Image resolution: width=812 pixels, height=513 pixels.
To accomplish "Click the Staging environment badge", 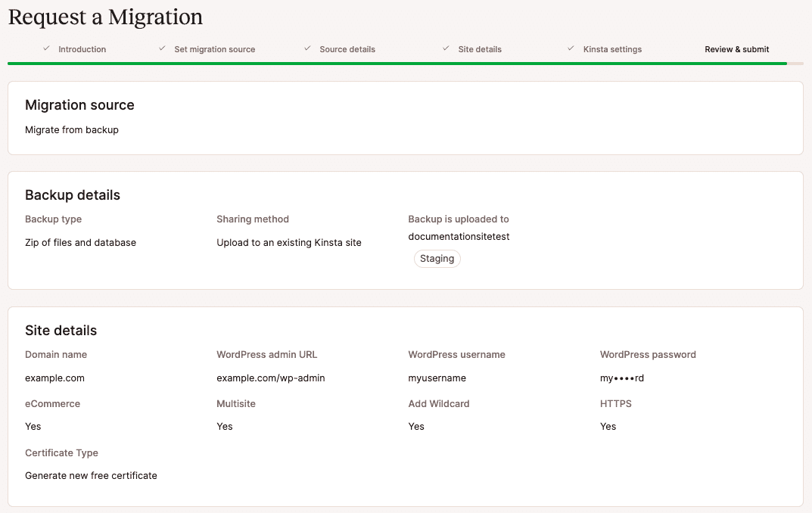I will coord(437,258).
